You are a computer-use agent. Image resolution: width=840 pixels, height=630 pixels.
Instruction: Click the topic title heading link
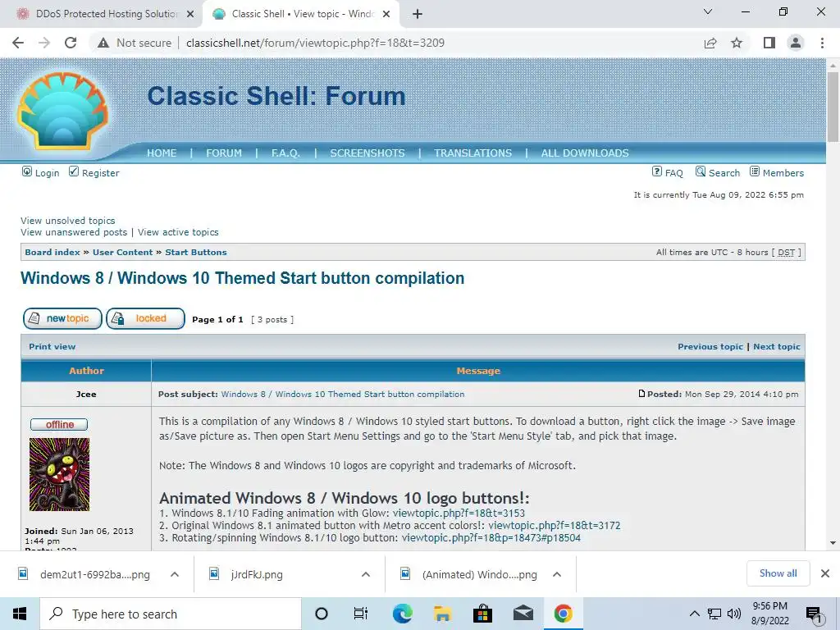click(243, 278)
